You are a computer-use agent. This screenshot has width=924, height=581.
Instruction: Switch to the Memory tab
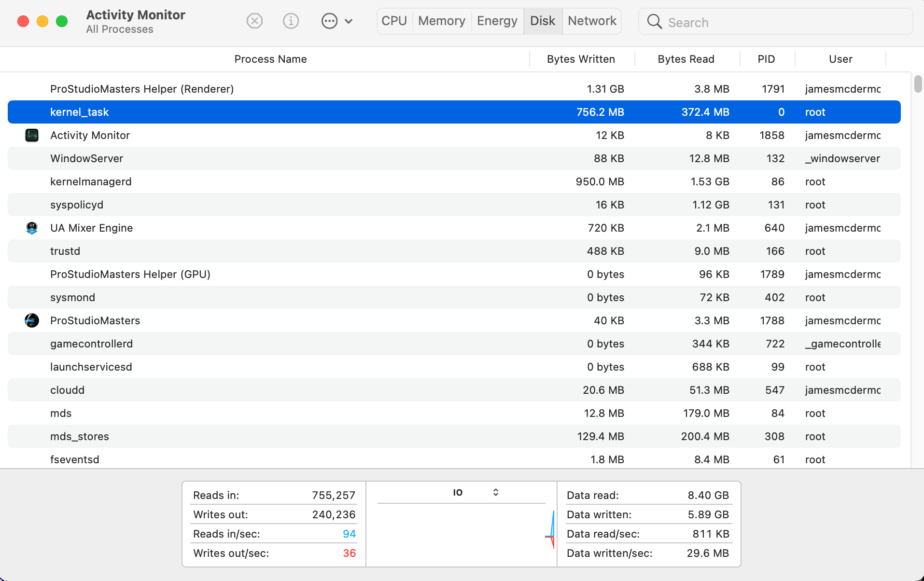(x=442, y=21)
